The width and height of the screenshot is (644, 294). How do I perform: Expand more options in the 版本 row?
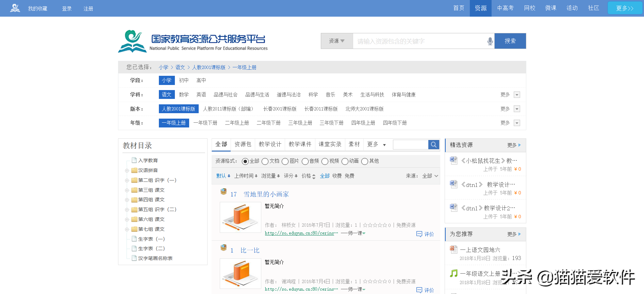[x=517, y=109]
